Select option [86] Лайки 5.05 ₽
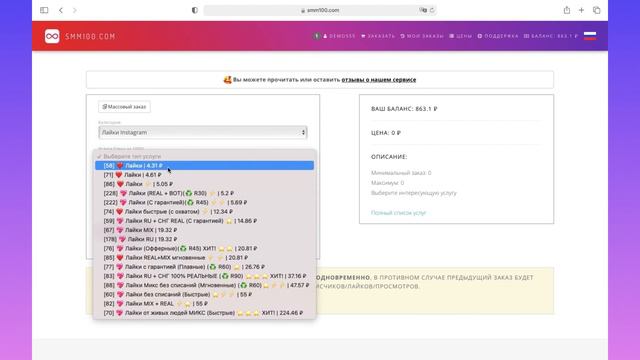 pyautogui.click(x=204, y=184)
